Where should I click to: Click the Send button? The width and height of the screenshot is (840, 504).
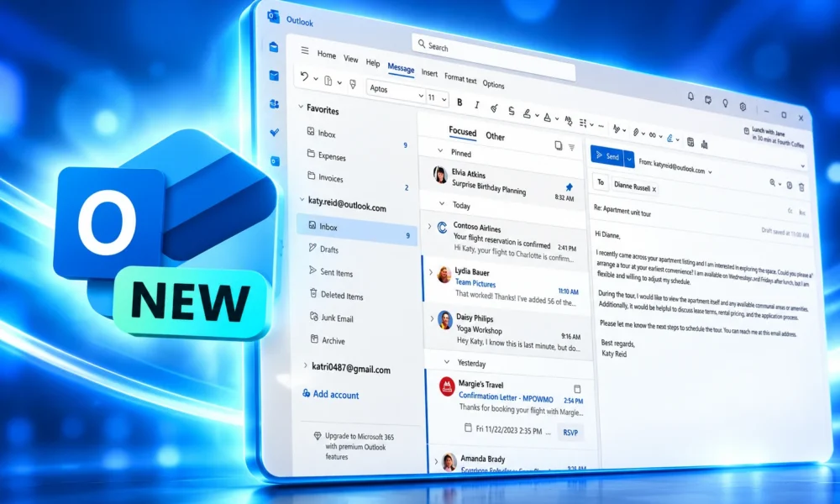[x=607, y=156]
